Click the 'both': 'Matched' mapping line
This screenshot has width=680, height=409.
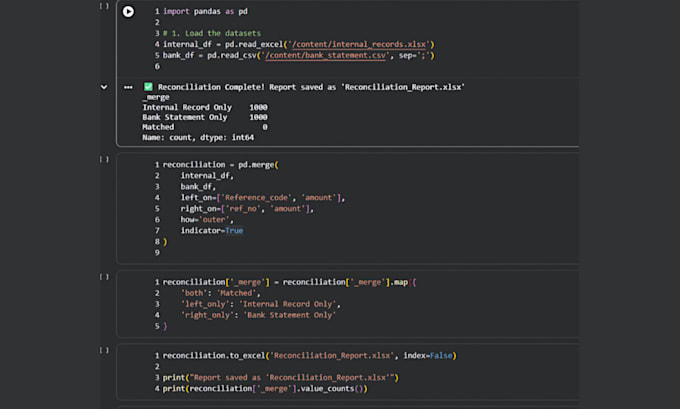(220, 293)
